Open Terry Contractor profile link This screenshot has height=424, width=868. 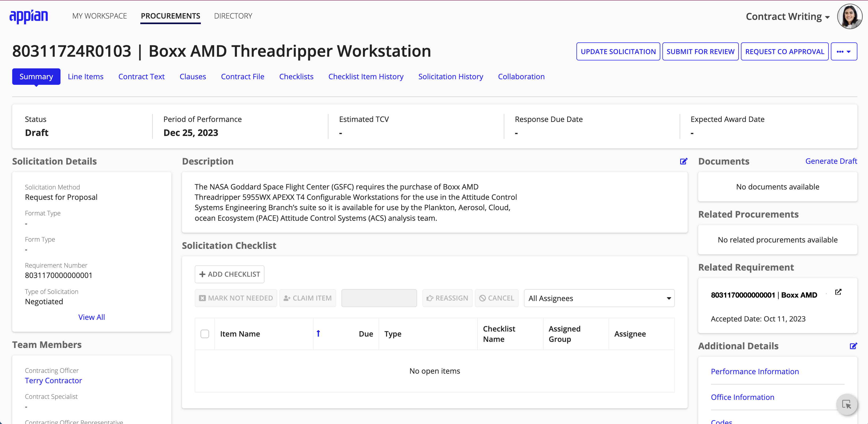53,381
